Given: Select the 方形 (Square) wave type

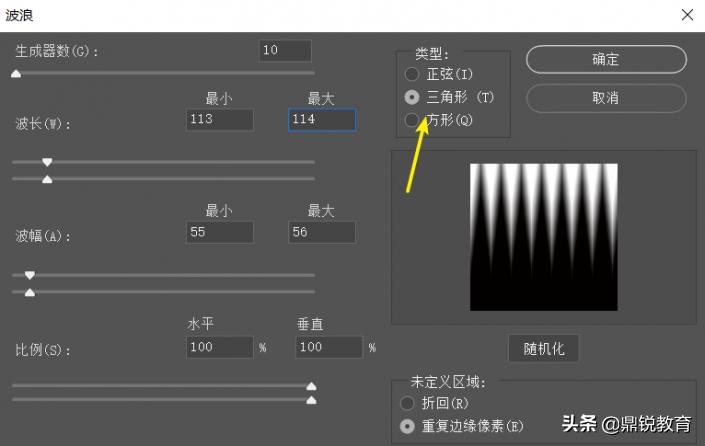Looking at the screenshot, I should click(x=438, y=120).
